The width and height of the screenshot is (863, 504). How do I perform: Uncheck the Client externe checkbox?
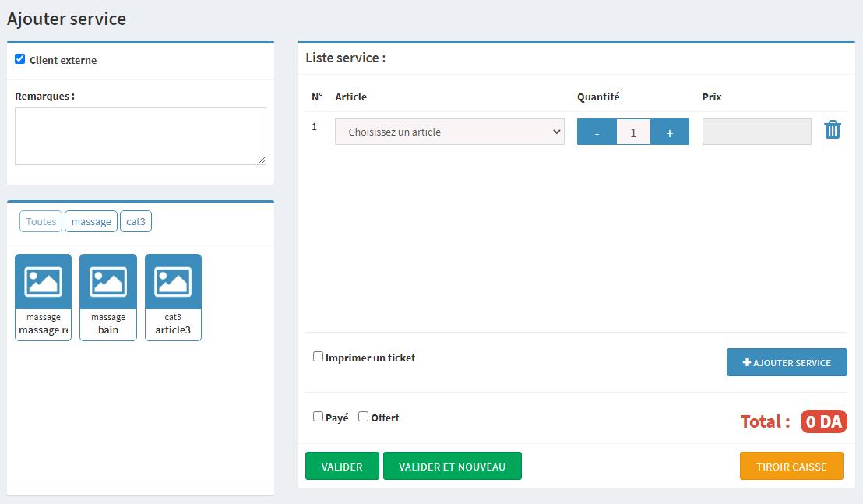[20, 59]
